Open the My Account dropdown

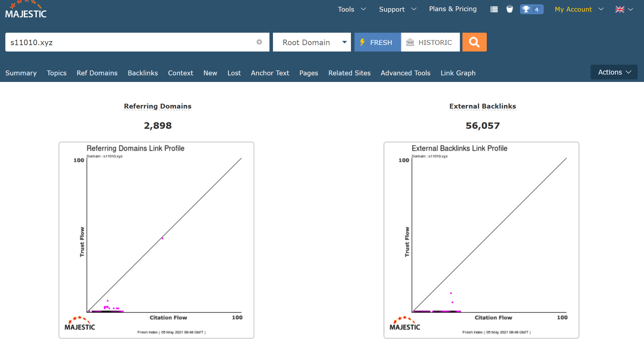pos(579,9)
